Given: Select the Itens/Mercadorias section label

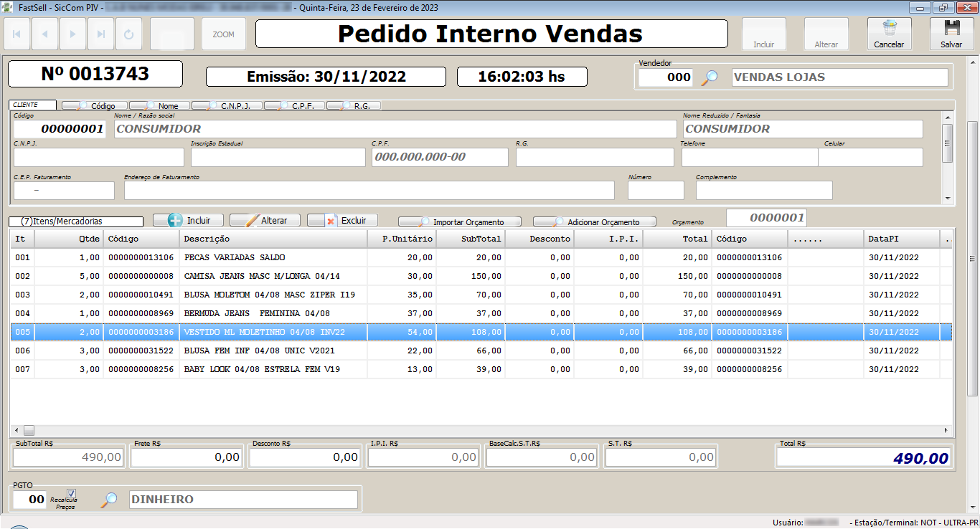Looking at the screenshot, I should pyautogui.click(x=75, y=221).
